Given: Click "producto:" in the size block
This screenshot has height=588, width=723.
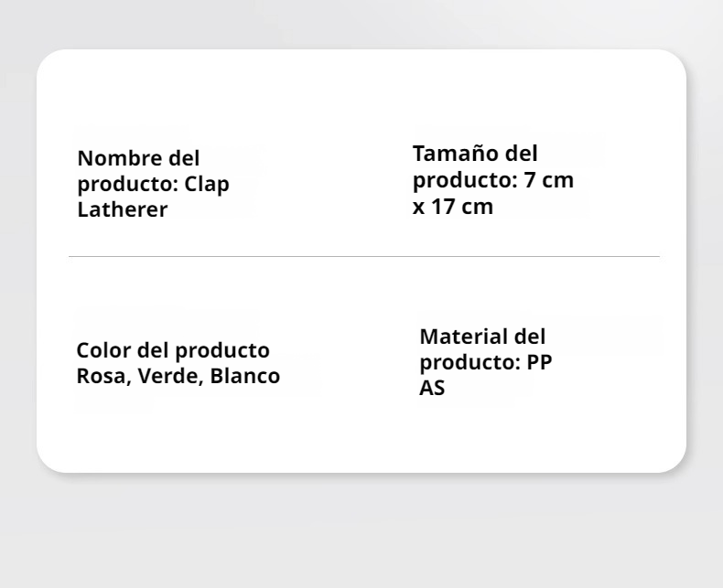Looking at the screenshot, I should (x=465, y=180).
